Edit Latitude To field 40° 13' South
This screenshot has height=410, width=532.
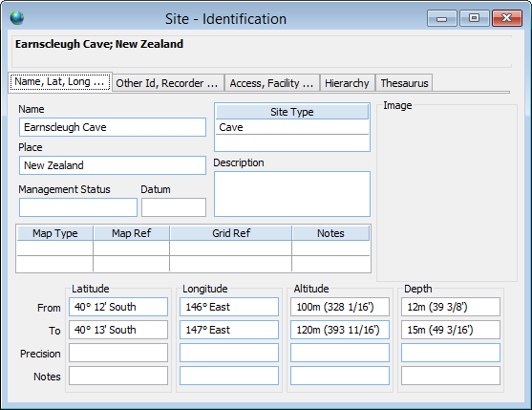click(x=118, y=330)
